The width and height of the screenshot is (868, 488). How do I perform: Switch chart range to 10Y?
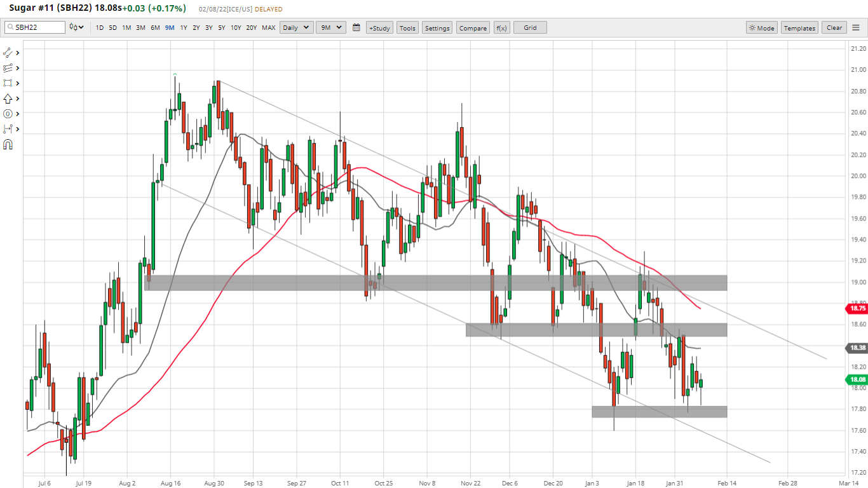236,27
